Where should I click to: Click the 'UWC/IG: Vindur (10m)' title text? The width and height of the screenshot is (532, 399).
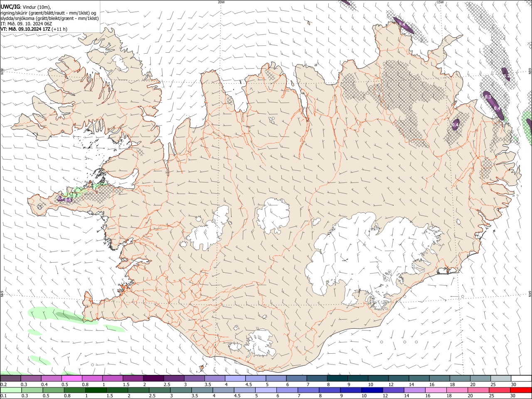(26, 6)
